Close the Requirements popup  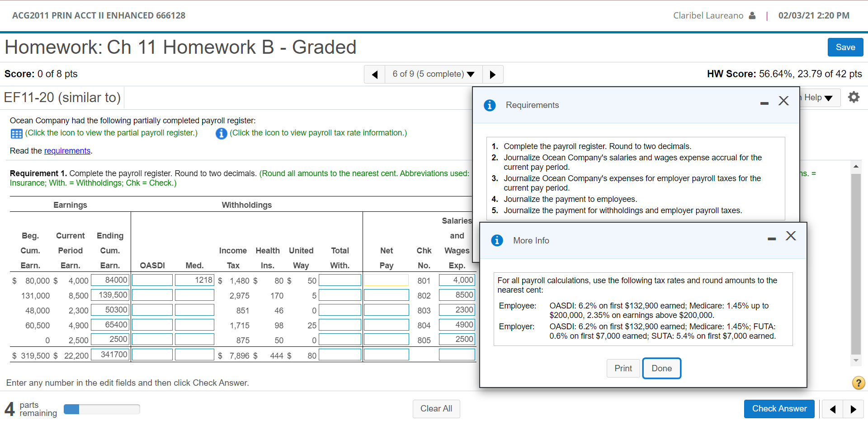point(783,101)
